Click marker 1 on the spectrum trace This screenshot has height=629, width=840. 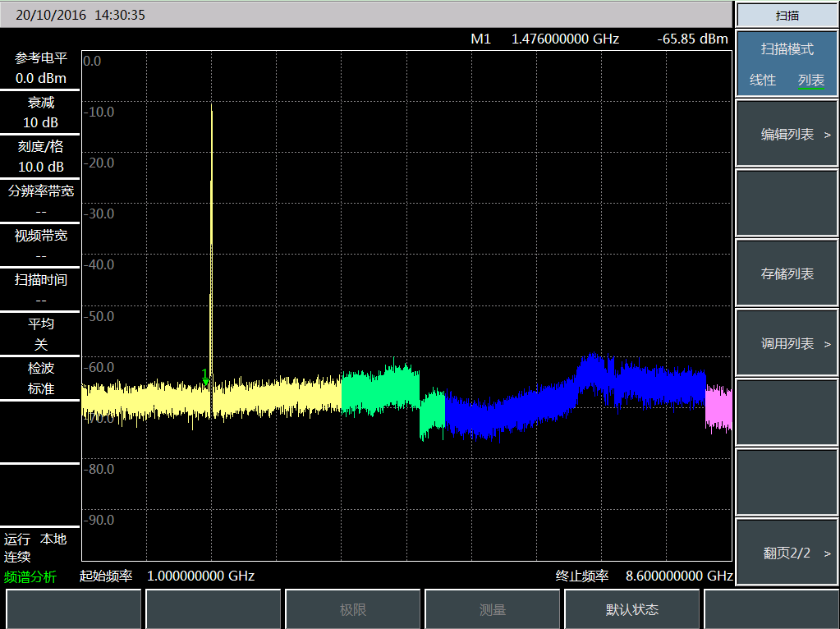[205, 374]
